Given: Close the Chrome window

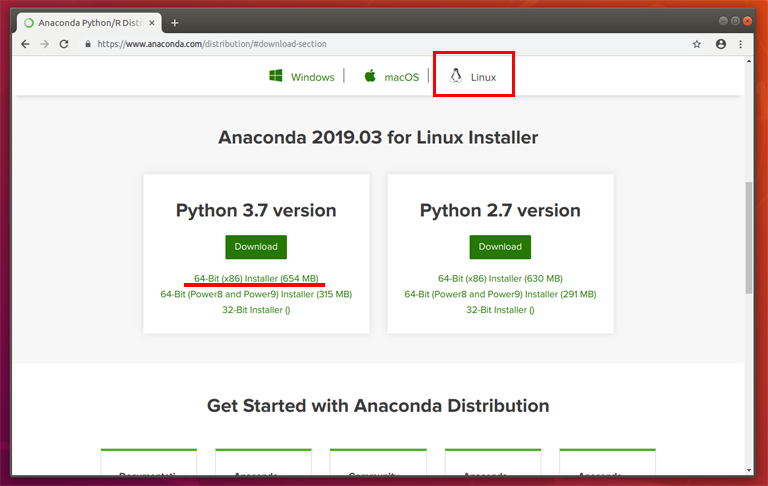Looking at the screenshot, I should pos(747,21).
